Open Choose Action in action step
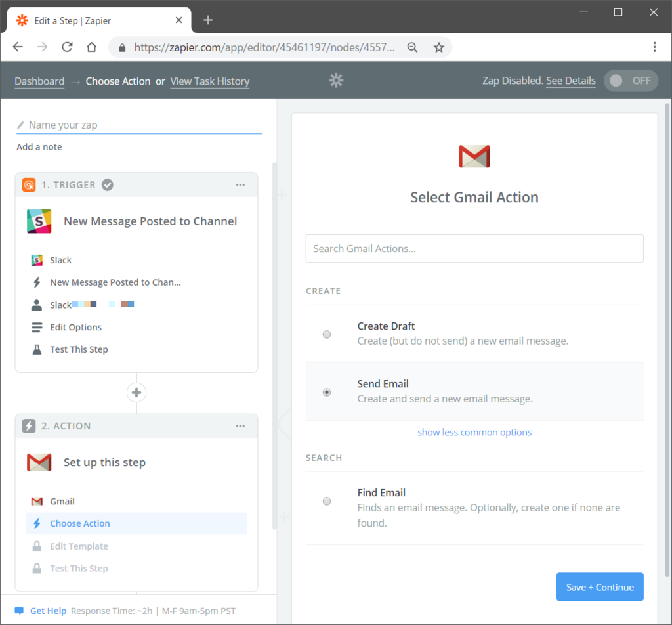 136,523
